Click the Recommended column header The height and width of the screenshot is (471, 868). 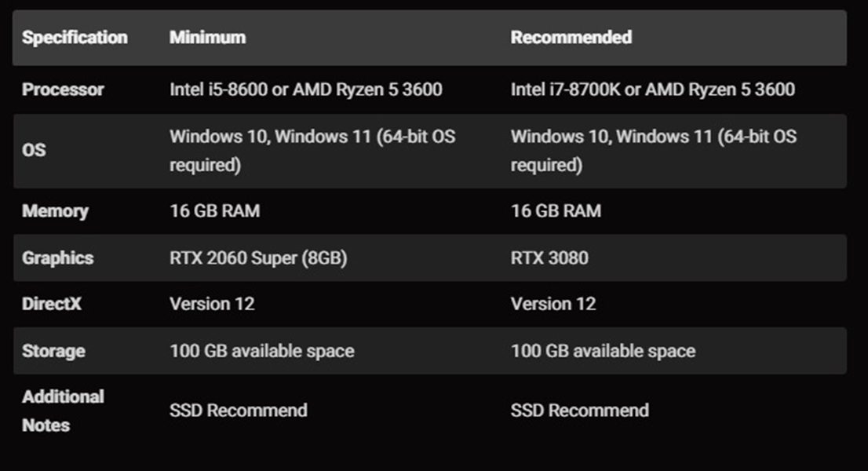click(x=571, y=38)
